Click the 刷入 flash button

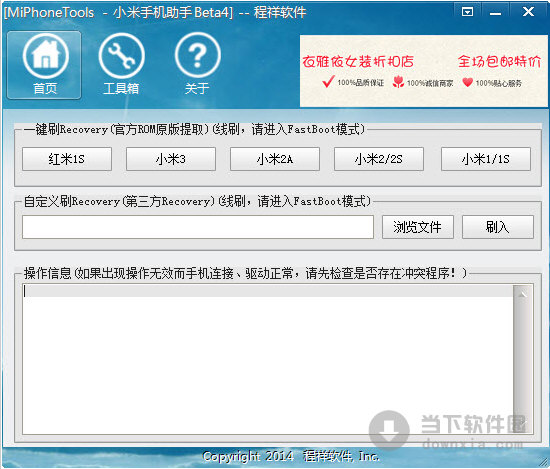[498, 227]
